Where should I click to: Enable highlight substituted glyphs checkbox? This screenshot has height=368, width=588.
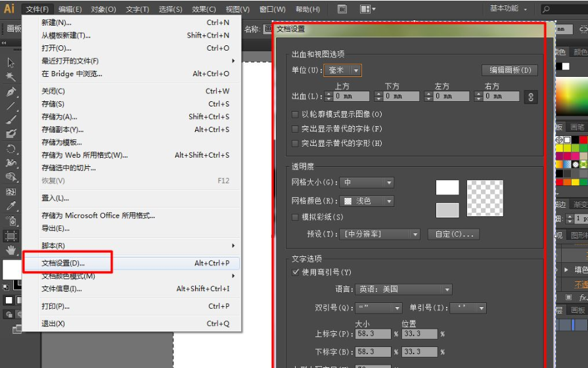point(295,143)
